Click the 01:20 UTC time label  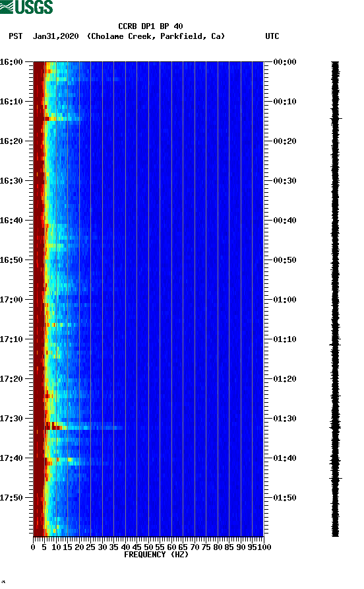(x=285, y=379)
